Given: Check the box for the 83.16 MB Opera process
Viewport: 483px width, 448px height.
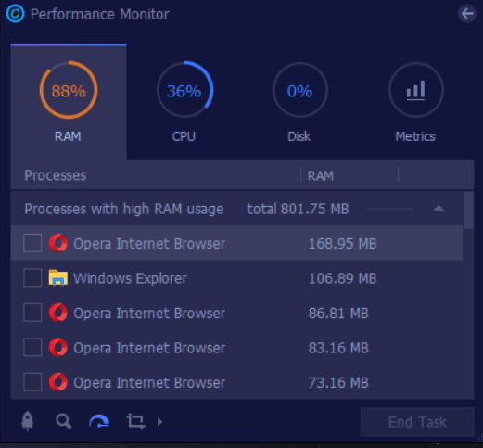Looking at the screenshot, I should [x=32, y=347].
